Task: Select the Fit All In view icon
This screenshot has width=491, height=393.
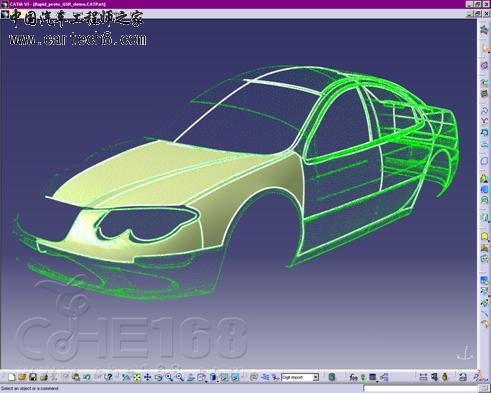Action: pos(137,377)
